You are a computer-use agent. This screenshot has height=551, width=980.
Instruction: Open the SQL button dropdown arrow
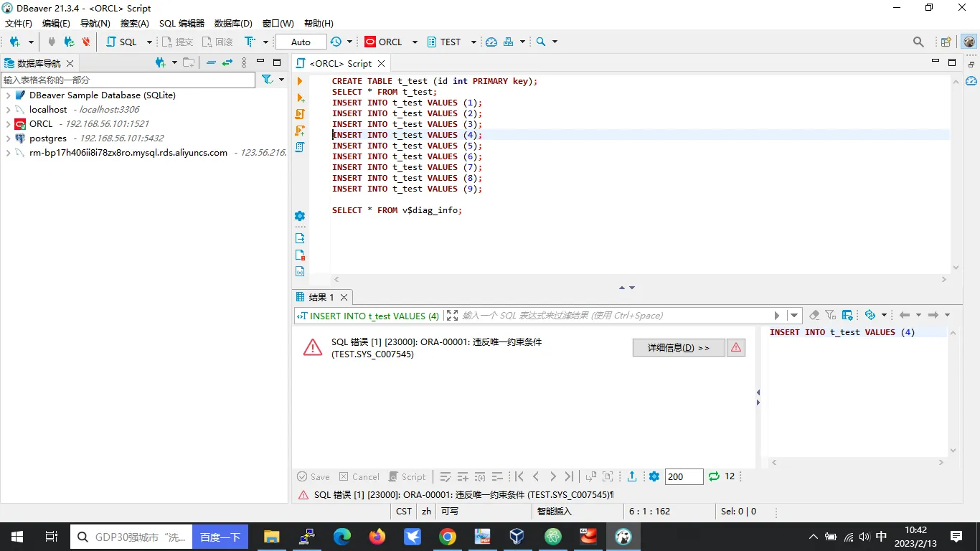point(149,42)
